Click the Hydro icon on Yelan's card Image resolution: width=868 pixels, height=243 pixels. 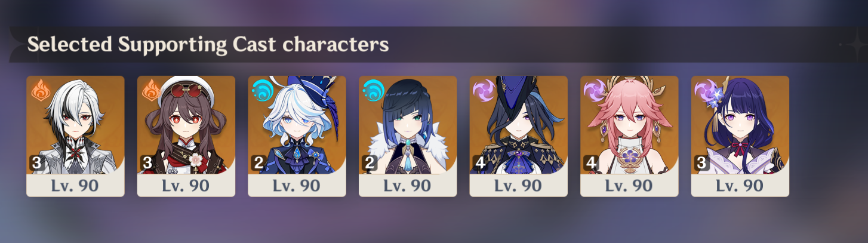(x=373, y=90)
